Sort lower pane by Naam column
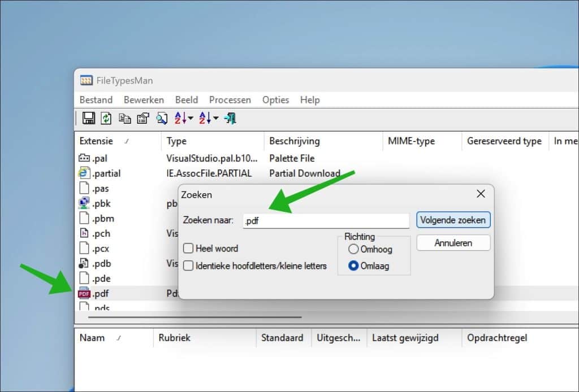The image size is (579, 392). pos(114,338)
